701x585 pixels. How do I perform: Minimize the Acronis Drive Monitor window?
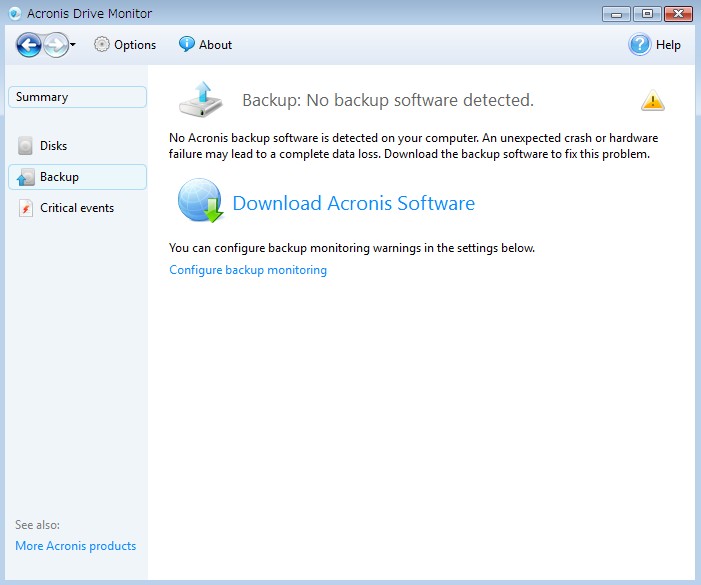[x=616, y=14]
